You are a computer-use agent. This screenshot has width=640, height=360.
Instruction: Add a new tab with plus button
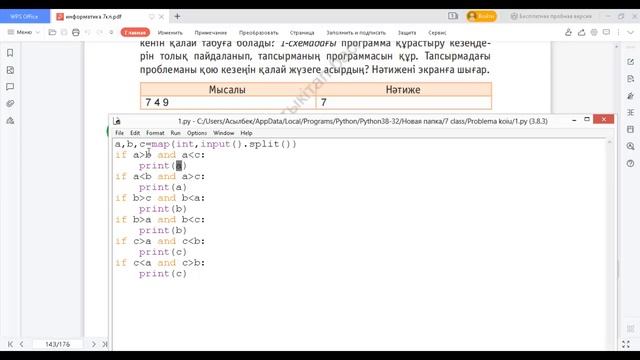pyautogui.click(x=177, y=17)
